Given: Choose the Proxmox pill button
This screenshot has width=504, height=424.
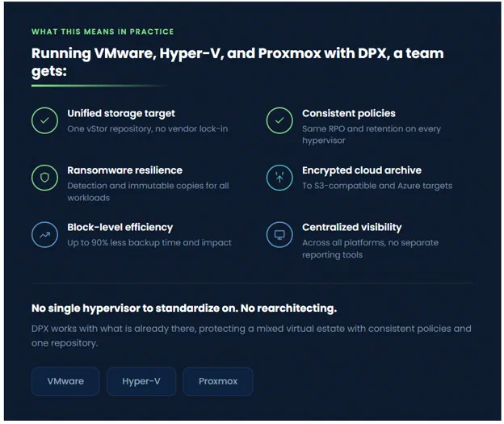Looking at the screenshot, I should pos(218,381).
